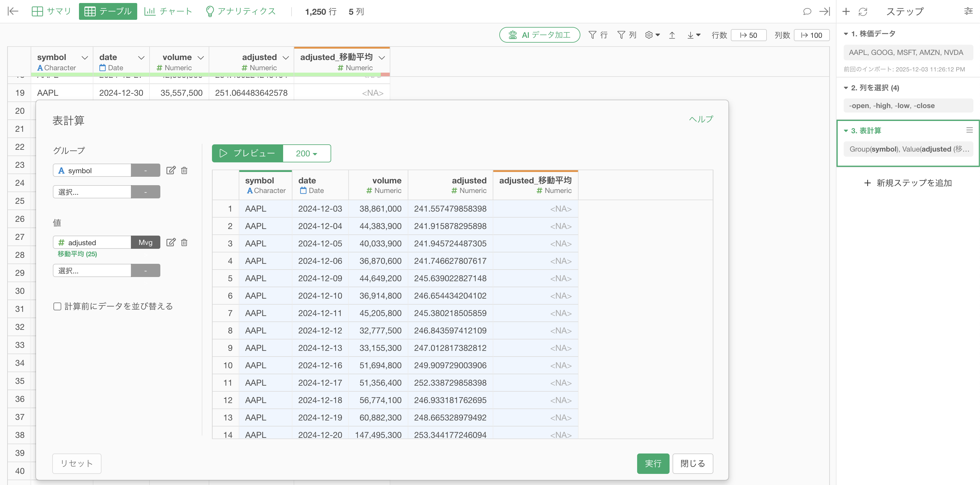Screen dimensions: 980x485
Task: Delete the symbol group with trash icon
Action: click(x=184, y=170)
